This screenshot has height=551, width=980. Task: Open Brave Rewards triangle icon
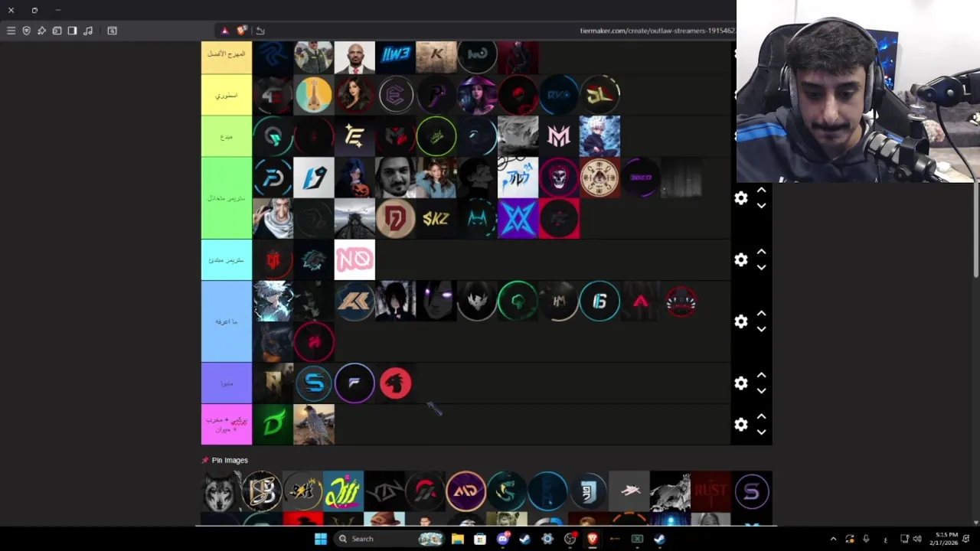[224, 31]
